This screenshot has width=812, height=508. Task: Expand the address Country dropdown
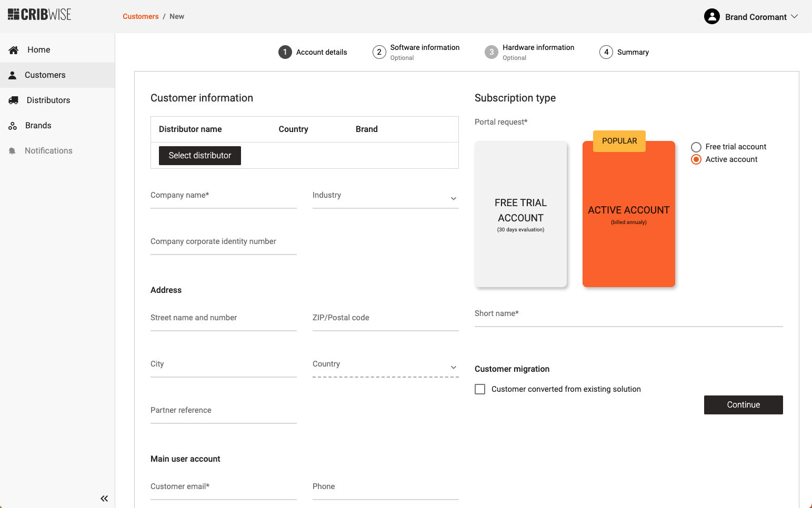click(385, 367)
